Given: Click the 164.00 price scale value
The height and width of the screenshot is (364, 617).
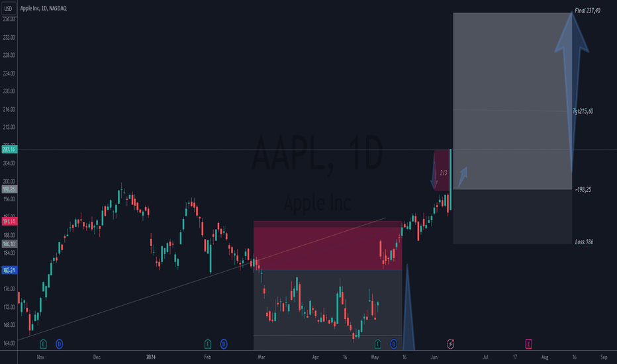Looking at the screenshot, I should [9, 343].
